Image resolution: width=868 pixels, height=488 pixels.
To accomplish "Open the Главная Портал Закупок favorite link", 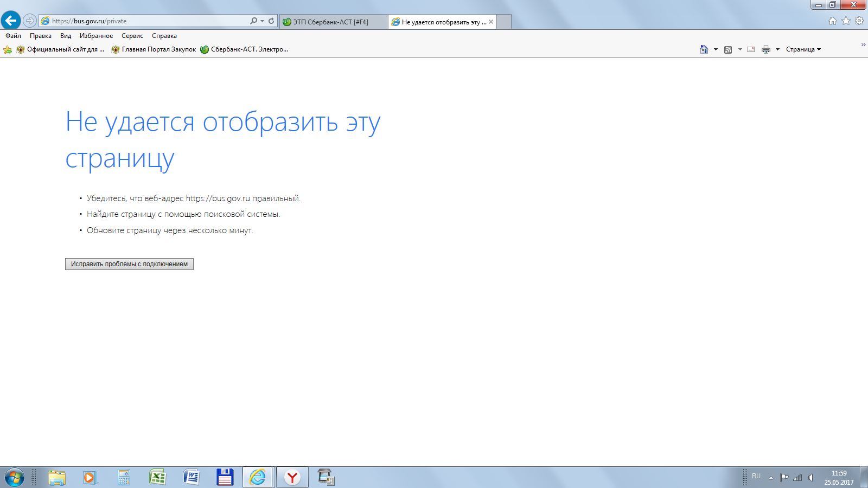I will tap(154, 49).
